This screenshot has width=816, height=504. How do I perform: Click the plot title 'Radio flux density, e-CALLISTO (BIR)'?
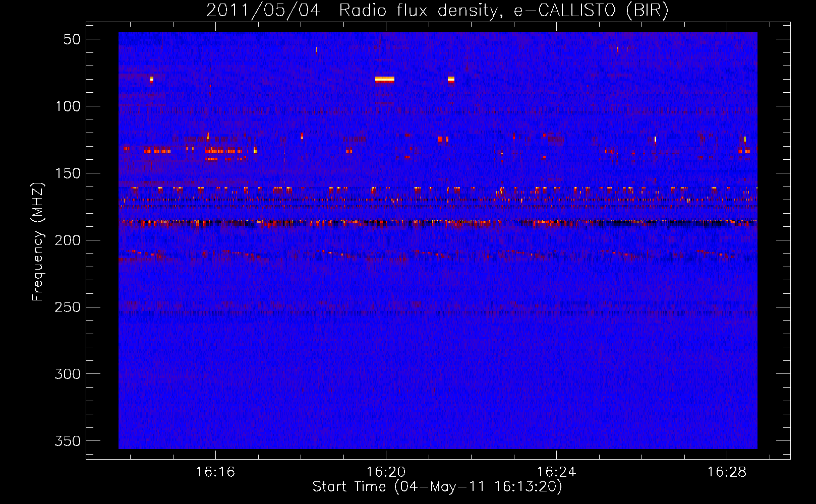[503, 10]
